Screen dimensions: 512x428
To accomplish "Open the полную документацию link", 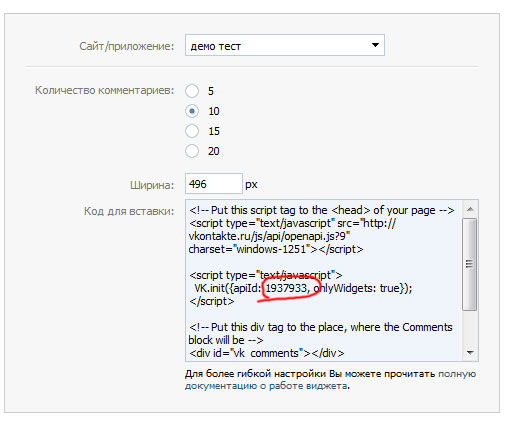I will (x=331, y=380).
